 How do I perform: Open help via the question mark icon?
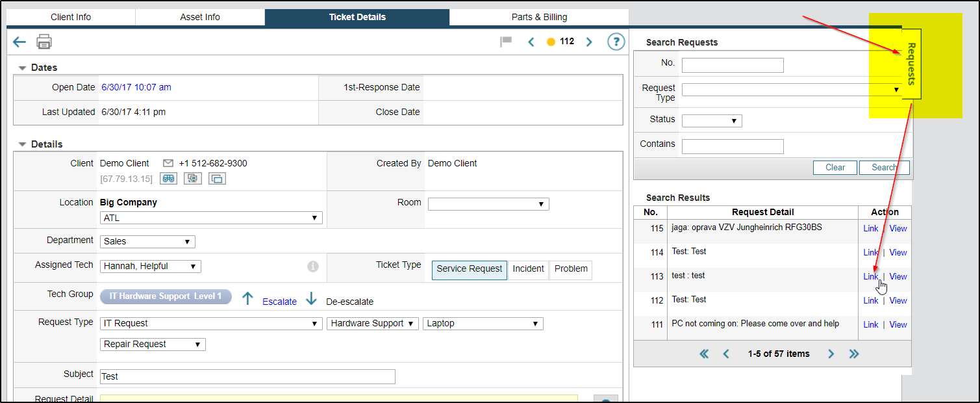[x=616, y=42]
